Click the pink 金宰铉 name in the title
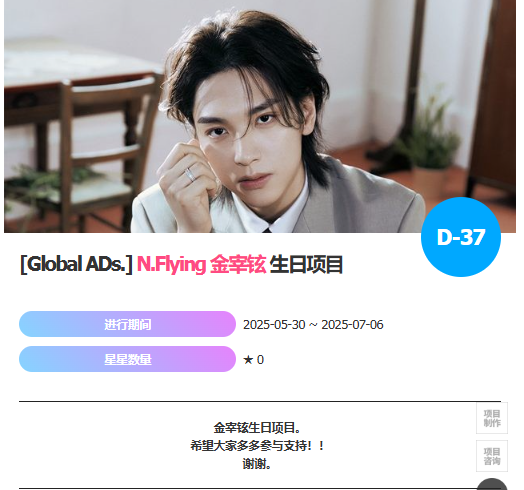Screen dimensions: 524x490 (238, 264)
